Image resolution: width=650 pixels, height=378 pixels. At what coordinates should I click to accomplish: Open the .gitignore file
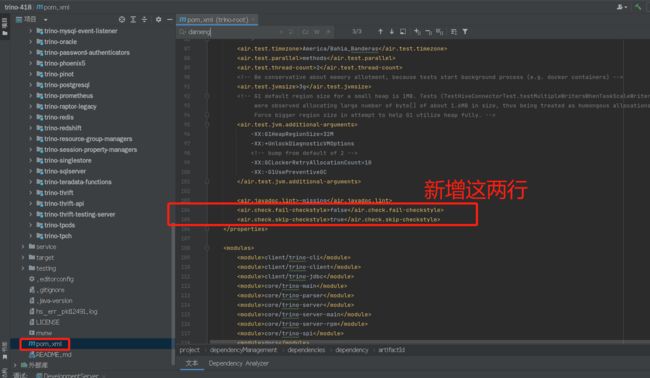[x=51, y=290]
